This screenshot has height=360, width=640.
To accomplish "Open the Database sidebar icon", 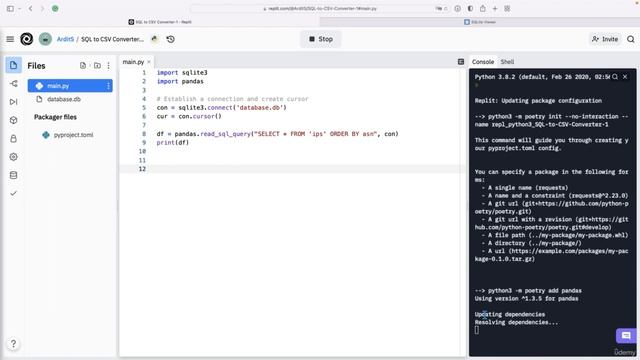I will coord(13,175).
